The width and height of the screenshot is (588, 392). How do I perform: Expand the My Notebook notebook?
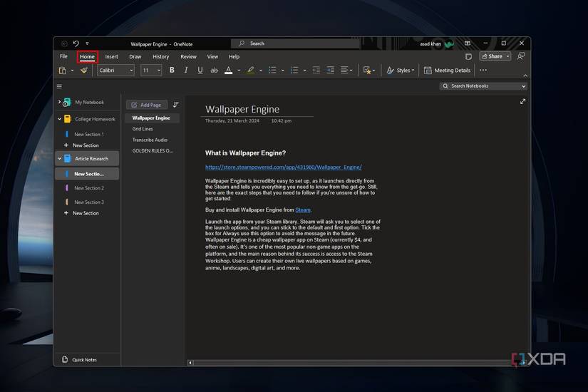[59, 102]
